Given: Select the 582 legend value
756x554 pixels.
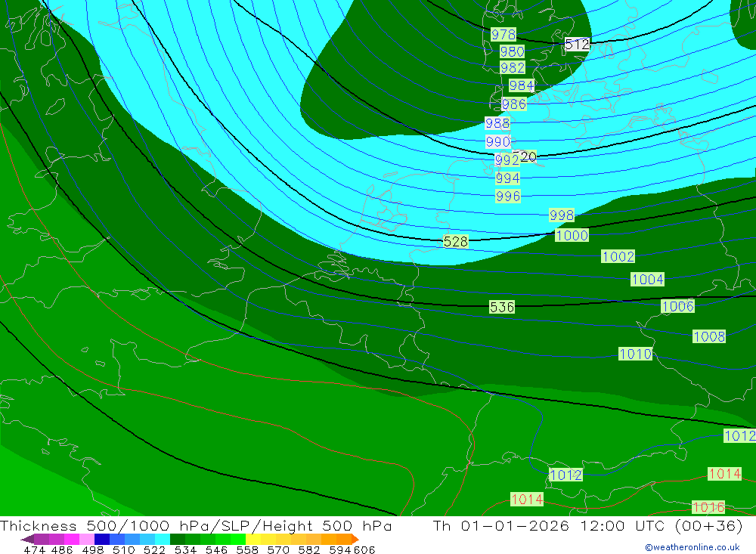Looking at the screenshot, I should coord(309,549).
